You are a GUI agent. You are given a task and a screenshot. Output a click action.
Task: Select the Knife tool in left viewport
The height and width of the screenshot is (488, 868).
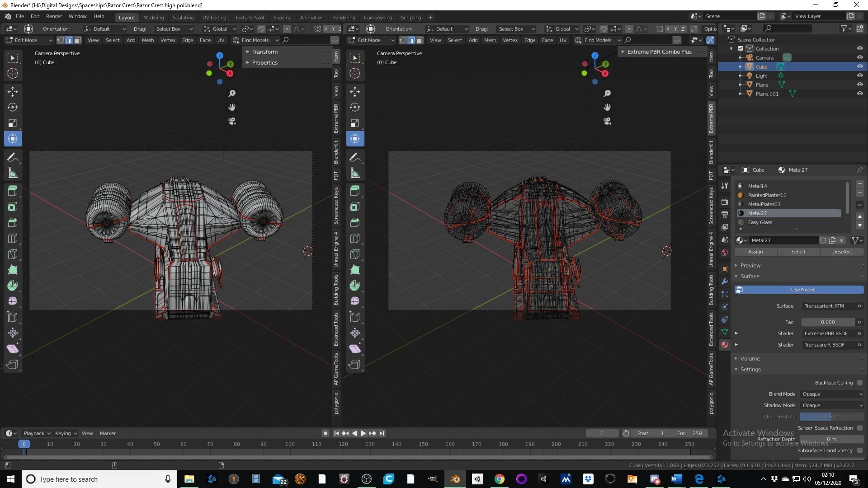[13, 254]
